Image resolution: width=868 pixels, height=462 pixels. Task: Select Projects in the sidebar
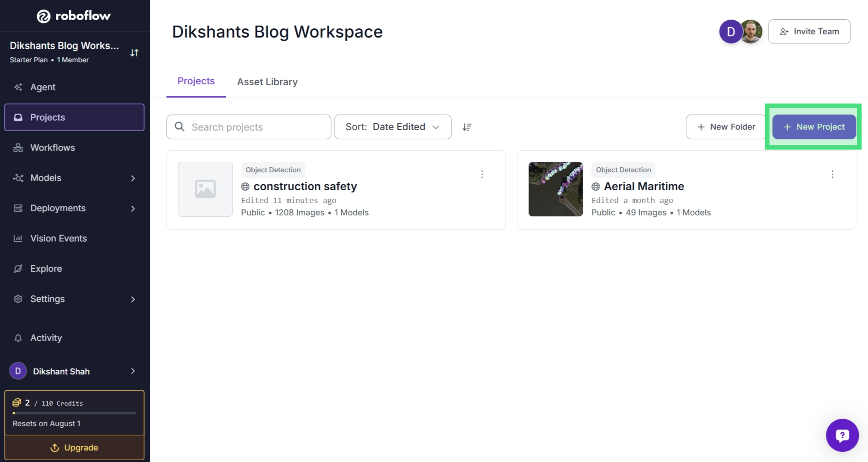click(x=74, y=117)
